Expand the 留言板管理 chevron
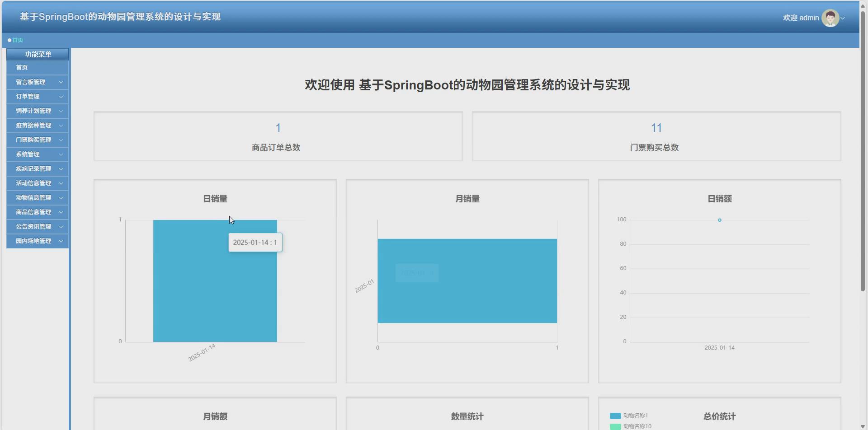Viewport: 868px width, 430px height. click(61, 82)
